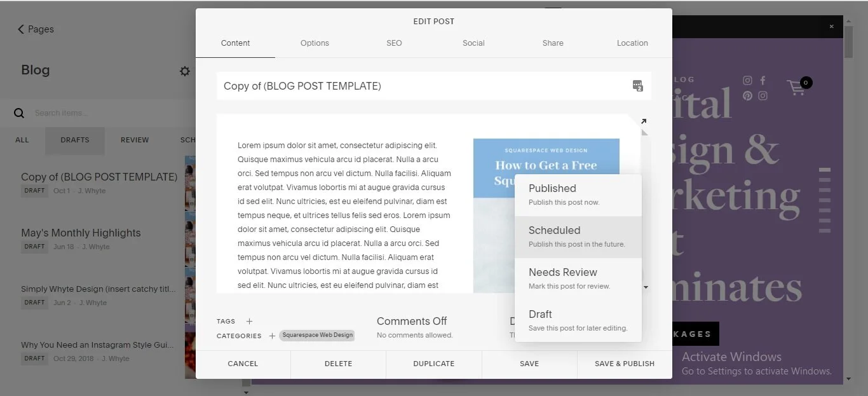Choose Scheduled status option
The height and width of the screenshot is (396, 868).
578,237
